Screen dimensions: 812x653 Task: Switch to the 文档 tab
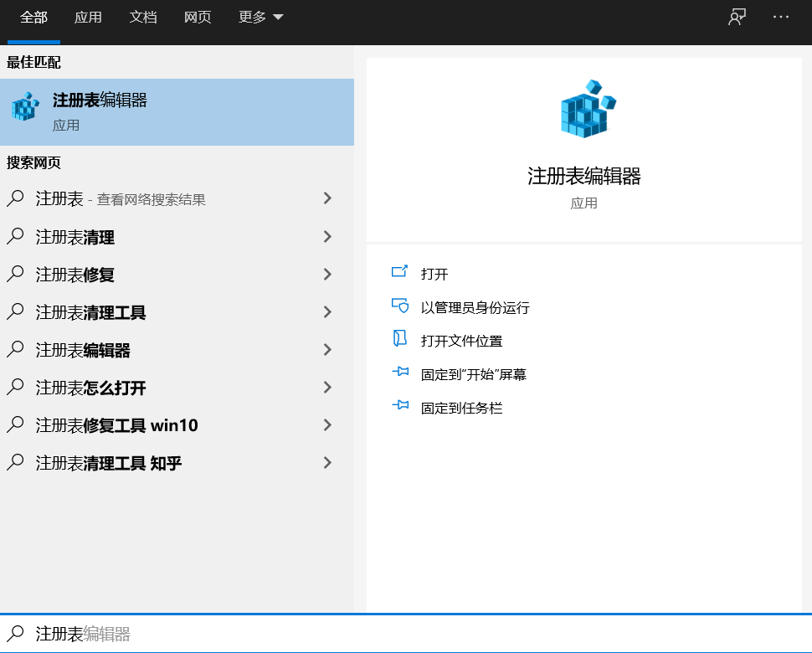click(143, 18)
